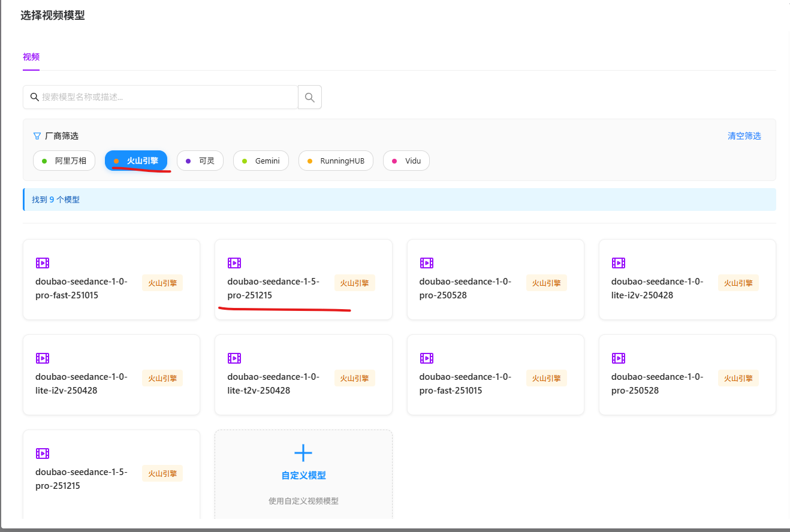Toggle the 可灵 vendor filter
The width and height of the screenshot is (790, 532).
coord(200,161)
